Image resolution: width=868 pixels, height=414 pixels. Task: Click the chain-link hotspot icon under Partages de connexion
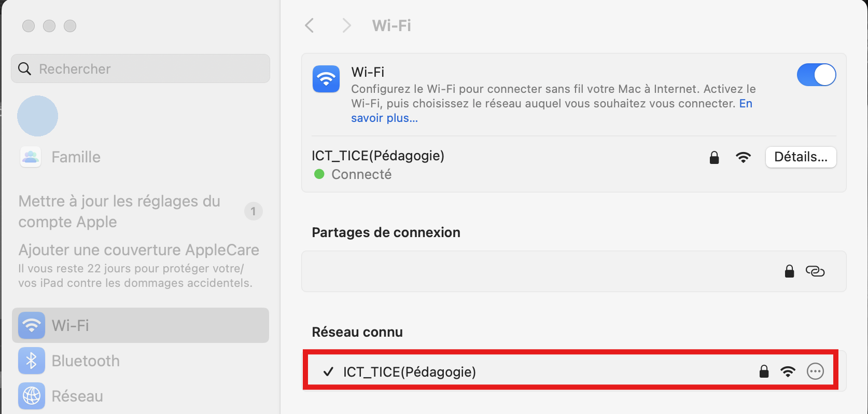(815, 271)
